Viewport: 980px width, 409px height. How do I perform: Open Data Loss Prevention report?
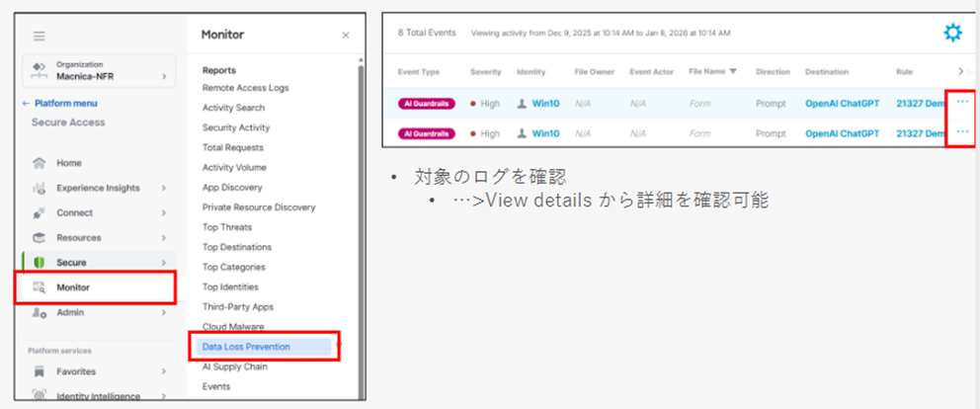click(252, 347)
